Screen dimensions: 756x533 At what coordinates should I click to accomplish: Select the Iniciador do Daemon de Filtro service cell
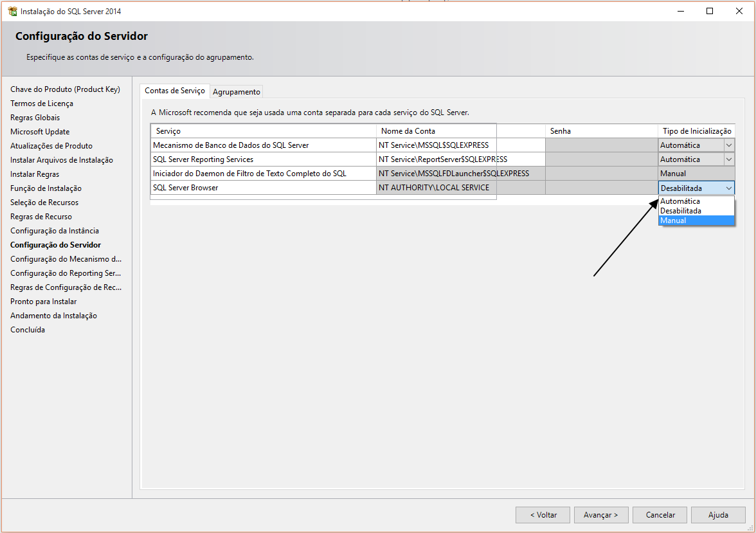click(x=264, y=173)
